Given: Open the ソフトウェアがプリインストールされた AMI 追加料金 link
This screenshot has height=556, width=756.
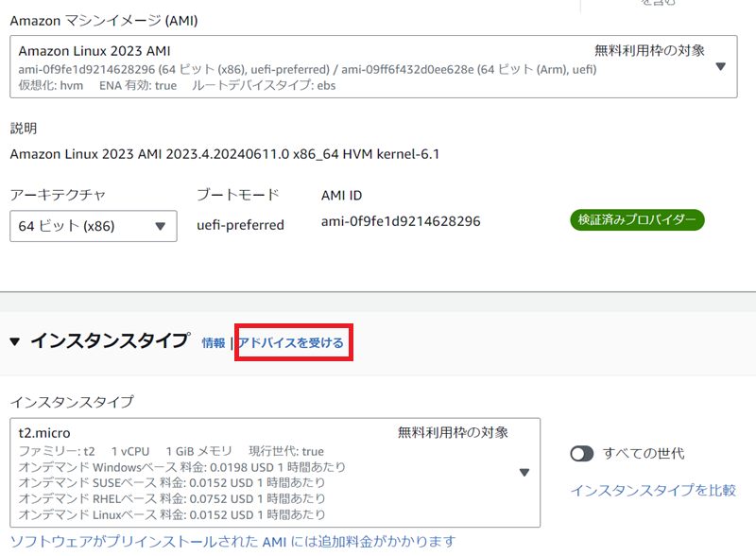Looking at the screenshot, I should (232, 542).
